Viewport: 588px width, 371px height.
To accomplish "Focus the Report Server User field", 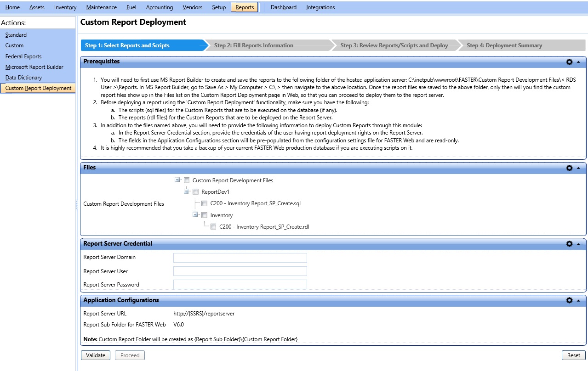I will point(240,271).
